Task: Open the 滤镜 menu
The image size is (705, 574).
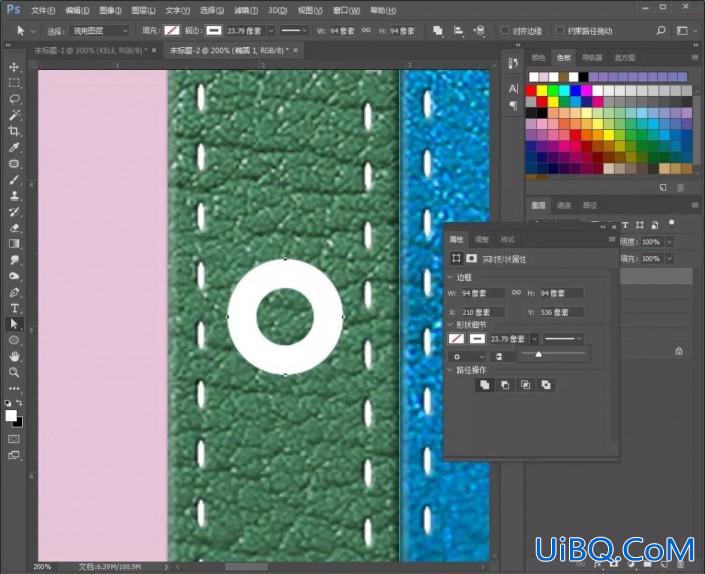Action: [x=246, y=10]
